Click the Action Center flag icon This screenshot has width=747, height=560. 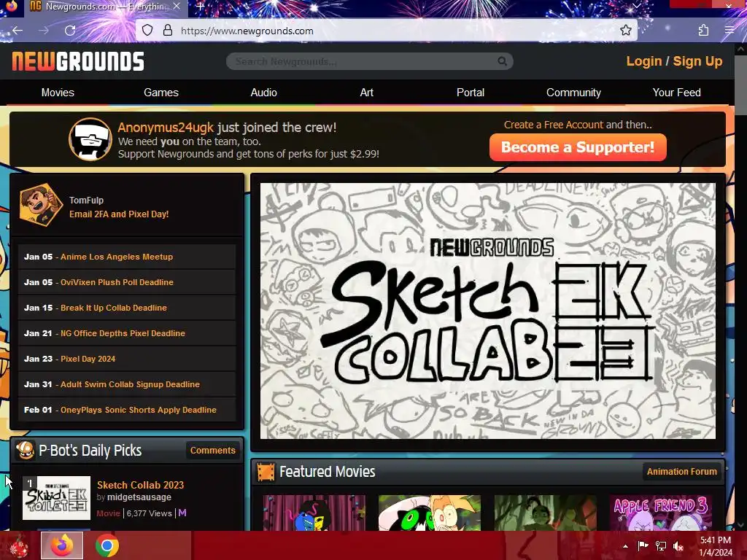click(643, 546)
